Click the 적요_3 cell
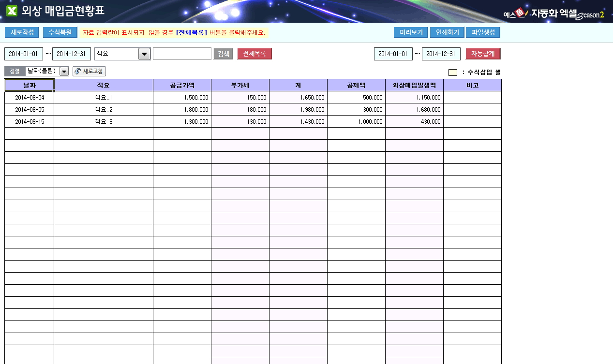This screenshot has width=613, height=364. tap(104, 121)
